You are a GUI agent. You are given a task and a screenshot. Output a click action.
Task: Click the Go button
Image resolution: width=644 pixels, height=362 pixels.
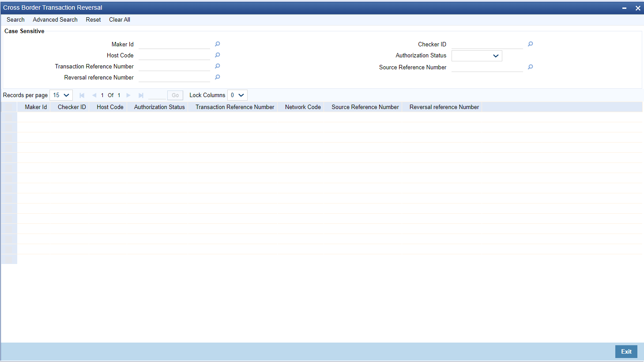coord(175,95)
